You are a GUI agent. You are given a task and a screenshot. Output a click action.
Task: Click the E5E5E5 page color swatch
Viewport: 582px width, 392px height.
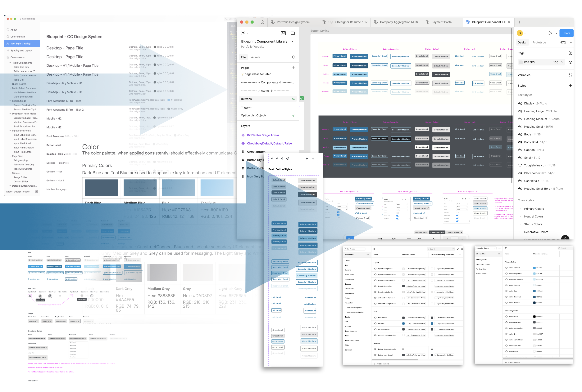(521, 62)
